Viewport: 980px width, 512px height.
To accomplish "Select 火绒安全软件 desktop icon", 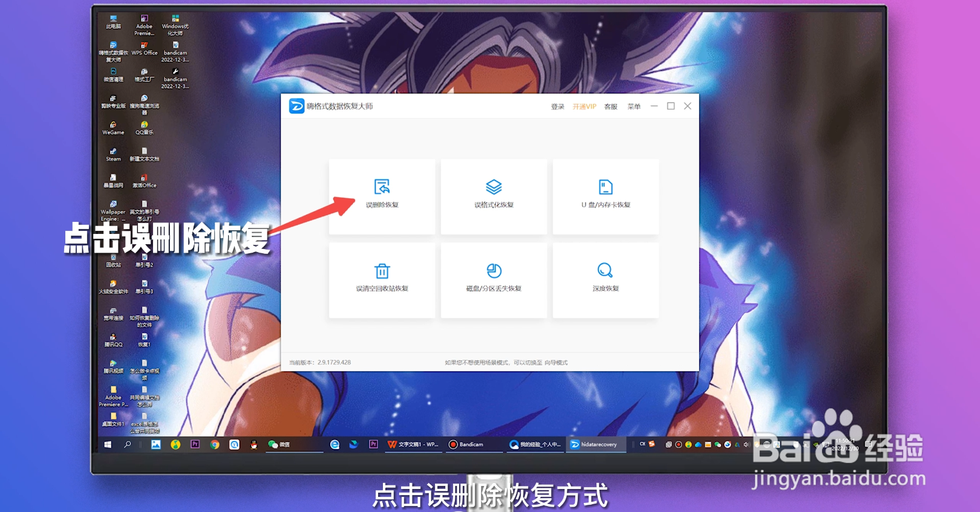I will 113,288.
